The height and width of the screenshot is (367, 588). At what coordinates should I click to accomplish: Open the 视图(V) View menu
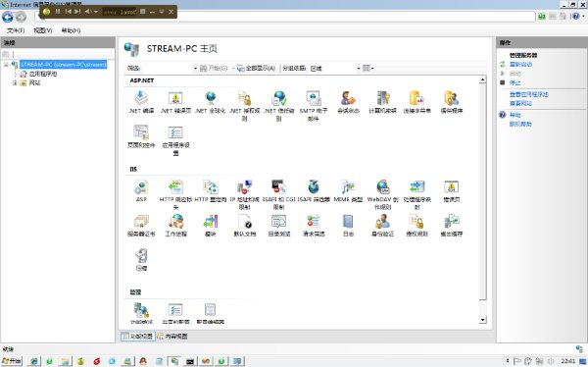(43, 30)
